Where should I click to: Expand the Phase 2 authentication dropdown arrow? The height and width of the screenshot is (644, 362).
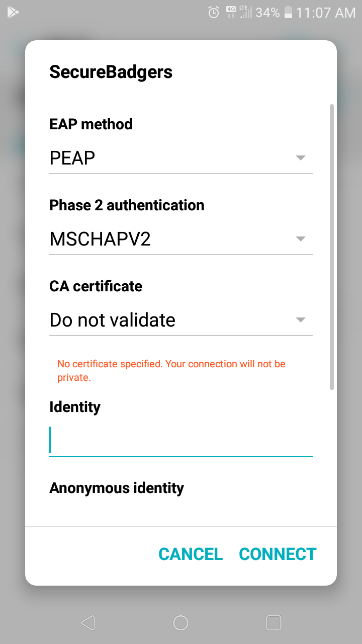(x=301, y=239)
